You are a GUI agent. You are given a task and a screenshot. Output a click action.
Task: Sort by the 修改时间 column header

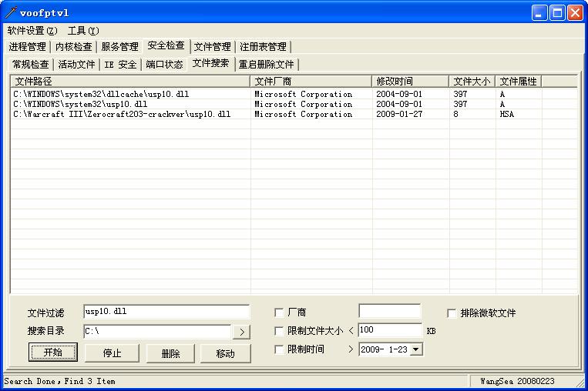410,82
